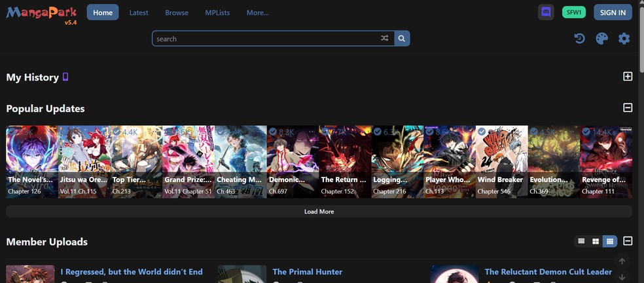644x283 pixels.
Task: Open Grand Prize cover thumbnail
Action: (188, 162)
